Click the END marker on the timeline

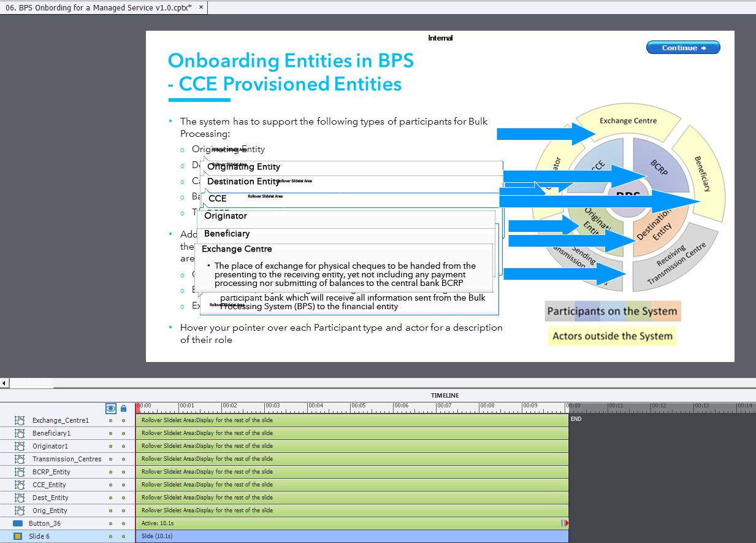tap(576, 419)
